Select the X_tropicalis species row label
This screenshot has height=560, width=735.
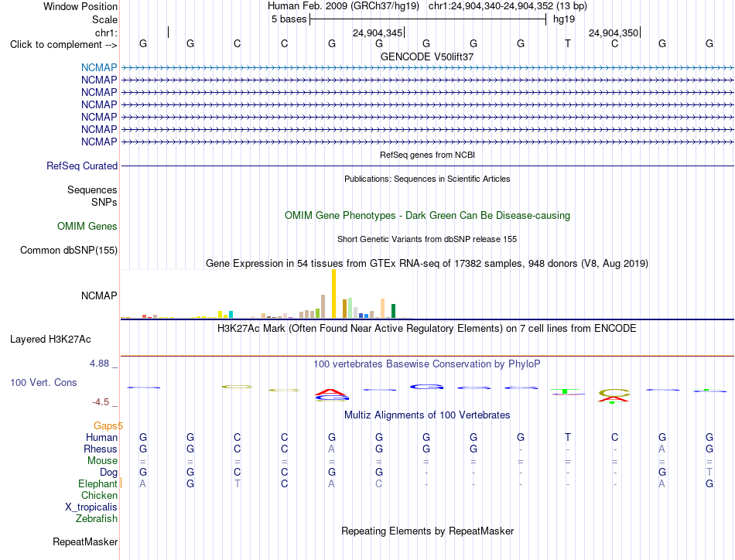(x=91, y=507)
